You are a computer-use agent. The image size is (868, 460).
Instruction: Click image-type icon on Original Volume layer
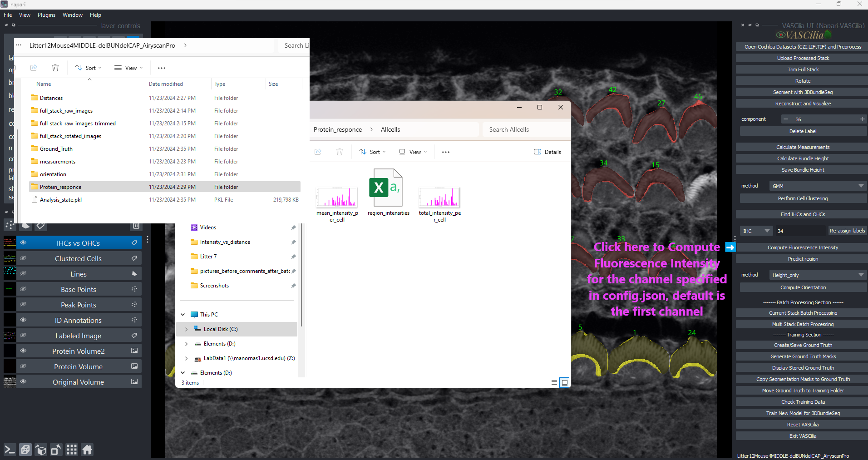coord(134,382)
